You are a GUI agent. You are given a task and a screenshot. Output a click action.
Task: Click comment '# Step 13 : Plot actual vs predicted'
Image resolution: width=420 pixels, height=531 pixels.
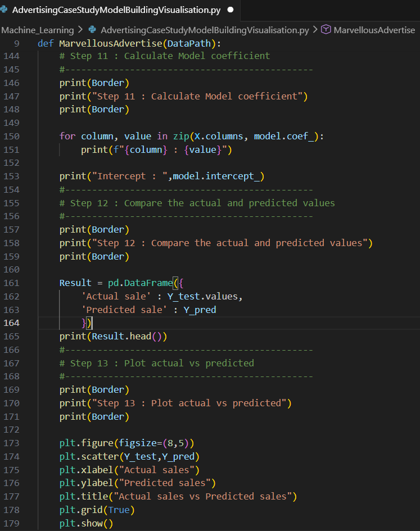point(157,363)
